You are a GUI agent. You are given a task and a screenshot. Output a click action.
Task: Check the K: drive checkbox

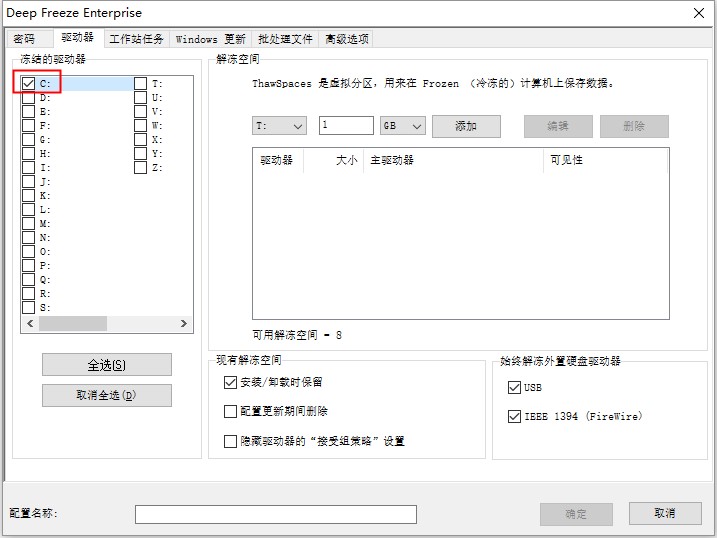tap(28, 196)
